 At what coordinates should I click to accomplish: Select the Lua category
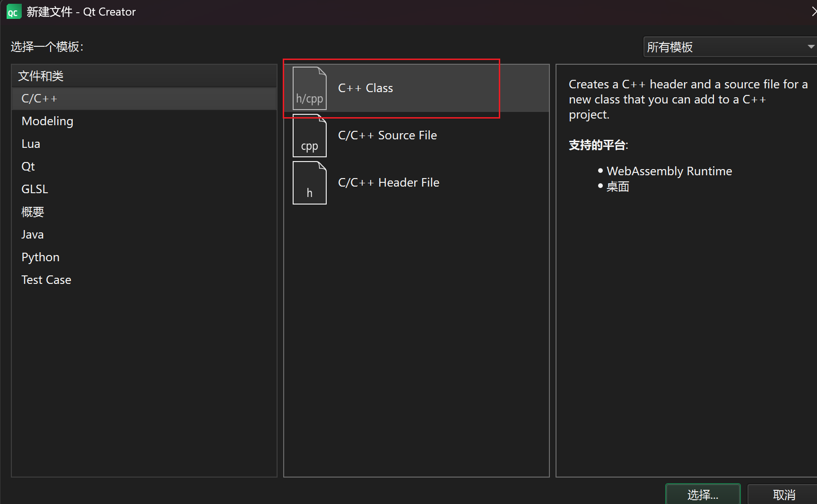coord(144,144)
